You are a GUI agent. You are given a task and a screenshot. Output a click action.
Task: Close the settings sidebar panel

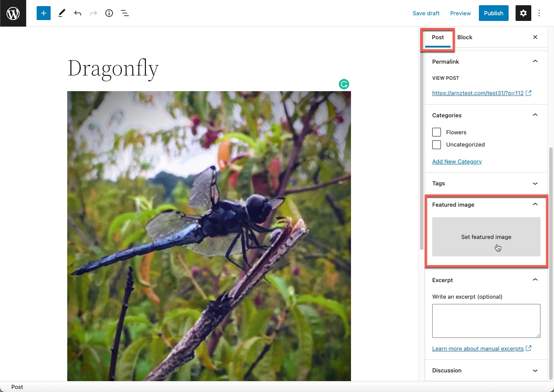(535, 37)
